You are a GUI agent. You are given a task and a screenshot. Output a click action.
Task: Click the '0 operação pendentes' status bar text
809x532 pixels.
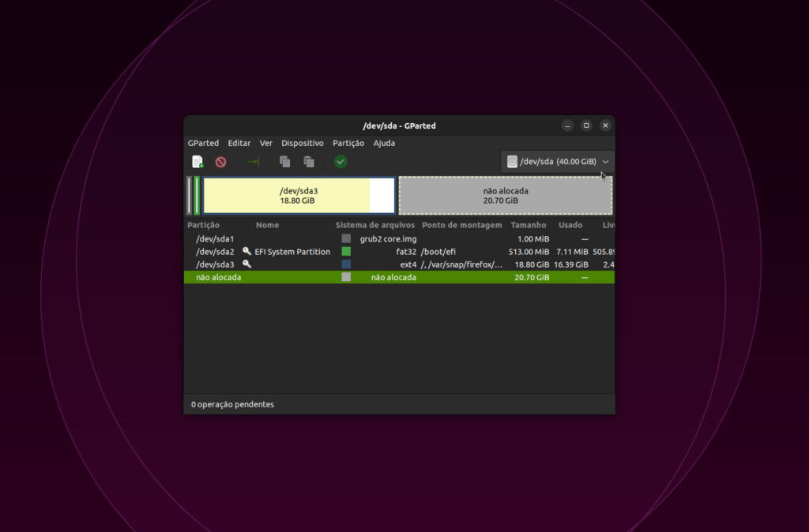pos(233,405)
